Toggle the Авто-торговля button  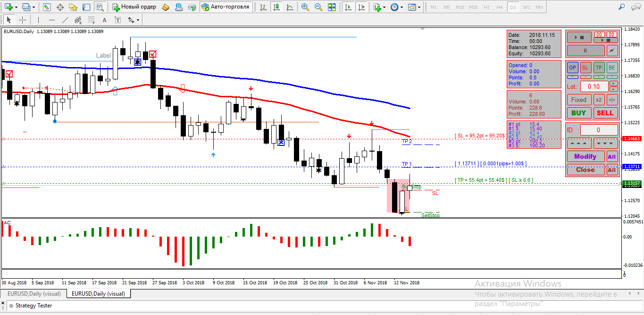(225, 7)
